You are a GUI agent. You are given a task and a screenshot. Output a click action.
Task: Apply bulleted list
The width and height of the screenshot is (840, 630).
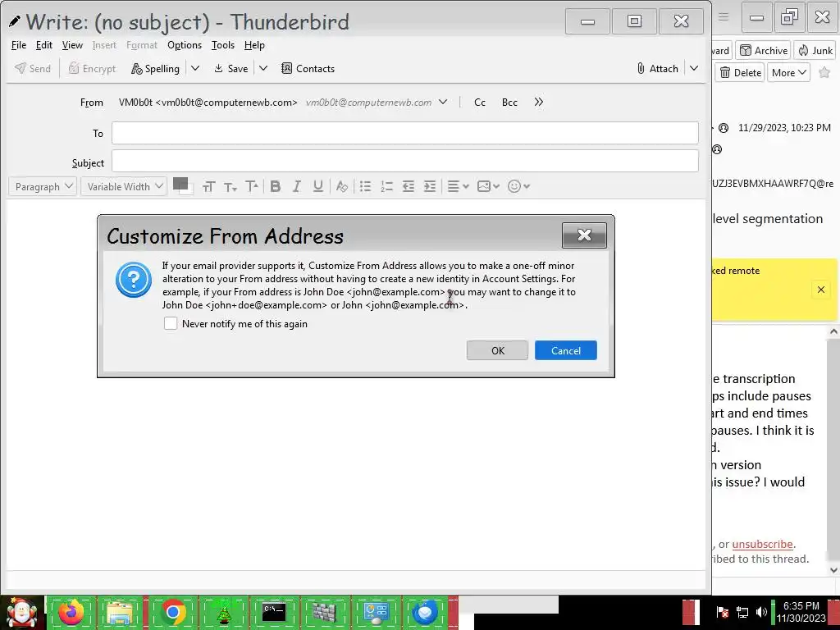point(365,186)
